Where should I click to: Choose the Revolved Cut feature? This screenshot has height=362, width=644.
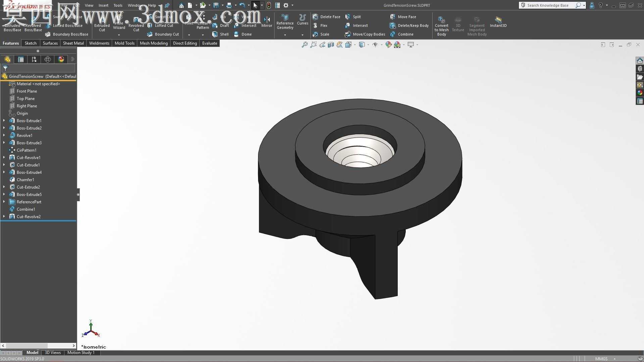point(136,24)
